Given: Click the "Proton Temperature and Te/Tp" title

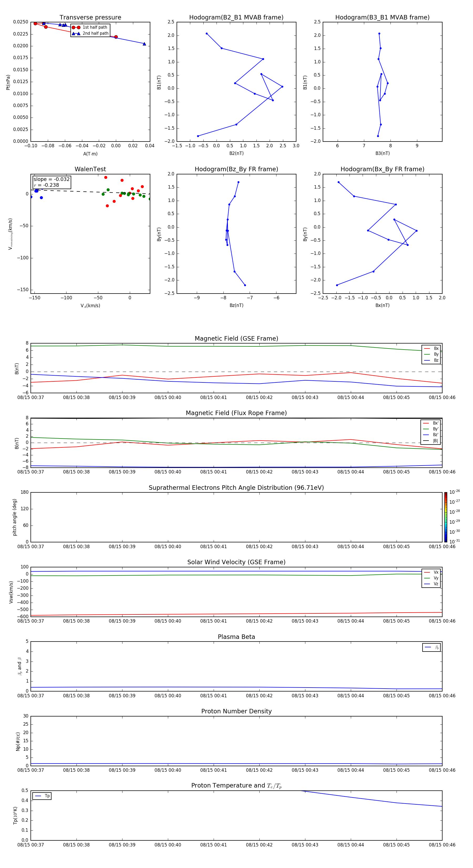Looking at the screenshot, I should coord(236,786).
